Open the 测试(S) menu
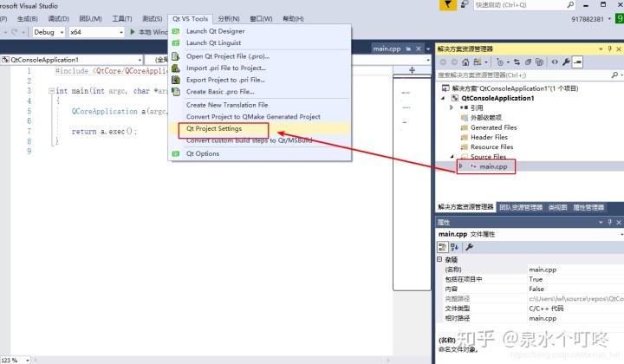This screenshot has height=364, width=624. pyautogui.click(x=152, y=19)
